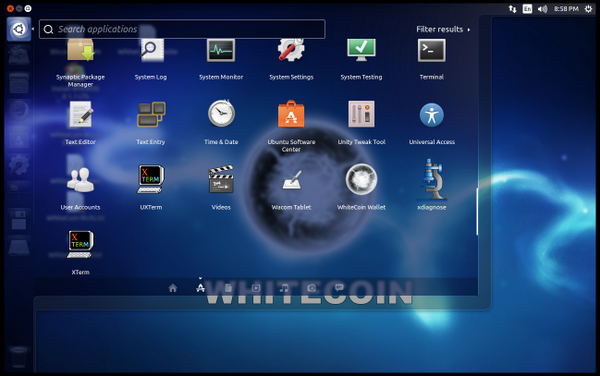Launch Text Editor
Viewport: 600px width, 376px height.
pyautogui.click(x=80, y=114)
